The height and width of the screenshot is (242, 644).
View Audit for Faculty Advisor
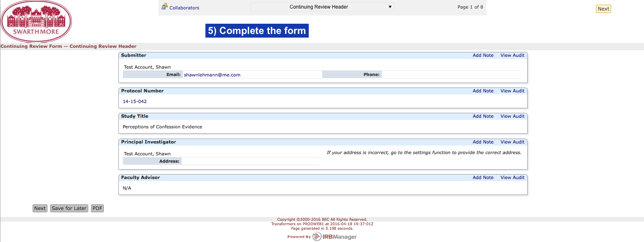[x=512, y=178]
